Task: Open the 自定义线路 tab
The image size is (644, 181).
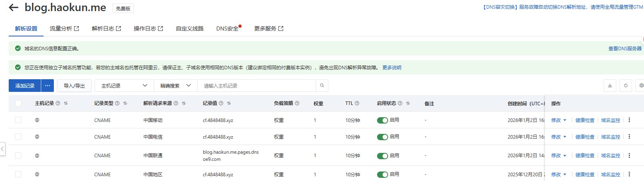Action: (190, 29)
